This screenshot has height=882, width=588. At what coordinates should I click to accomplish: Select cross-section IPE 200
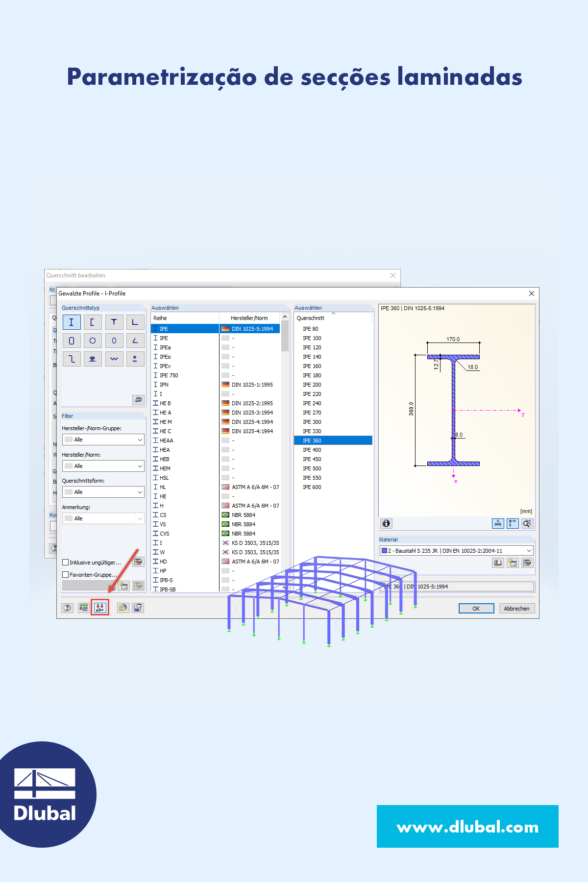click(x=333, y=385)
